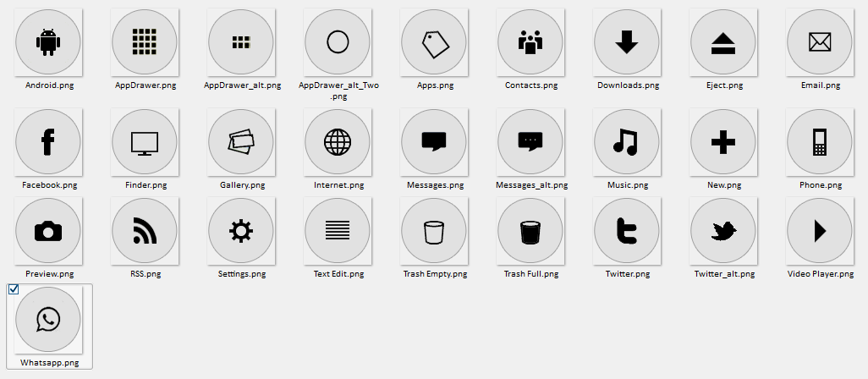
Task: Select the Finder.png monitor icon
Action: [x=145, y=142]
